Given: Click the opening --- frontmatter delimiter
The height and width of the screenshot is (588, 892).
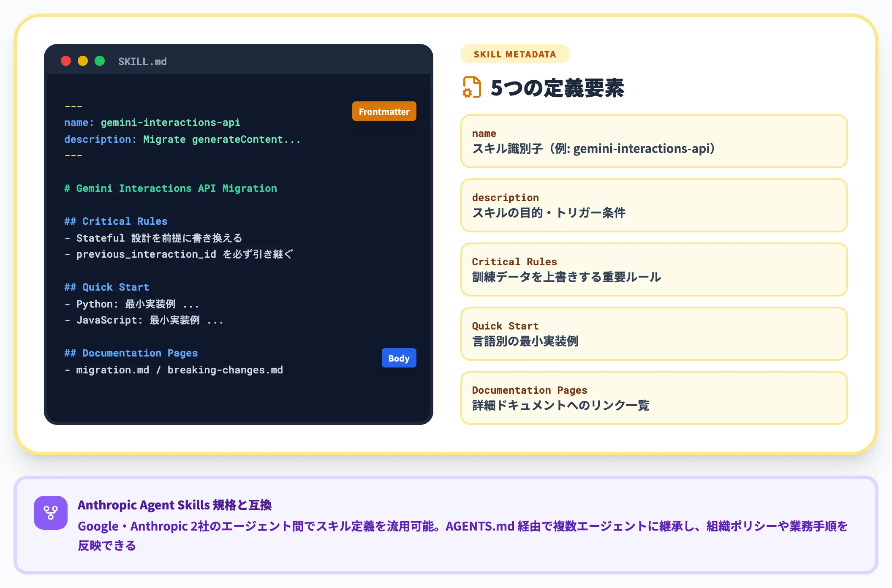Looking at the screenshot, I should [x=73, y=106].
